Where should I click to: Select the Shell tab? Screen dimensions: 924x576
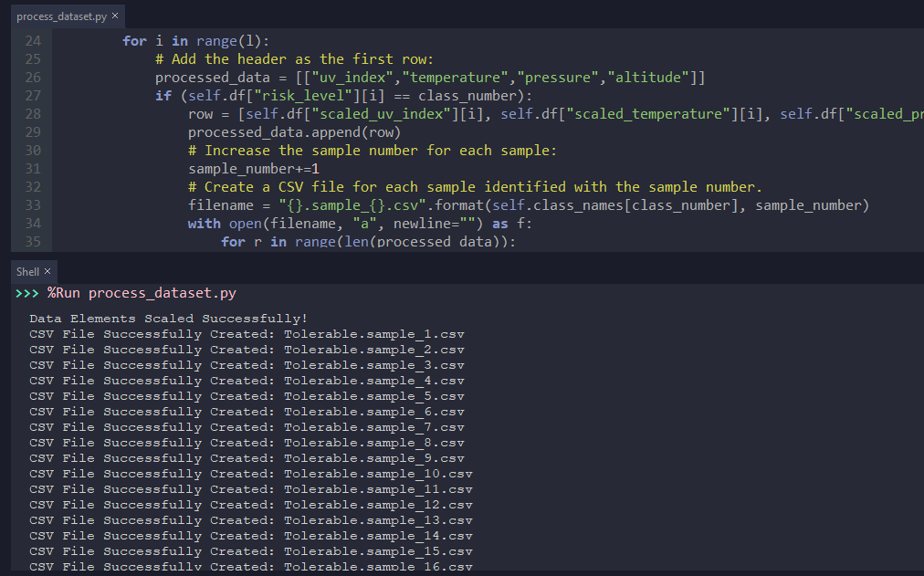point(26,271)
